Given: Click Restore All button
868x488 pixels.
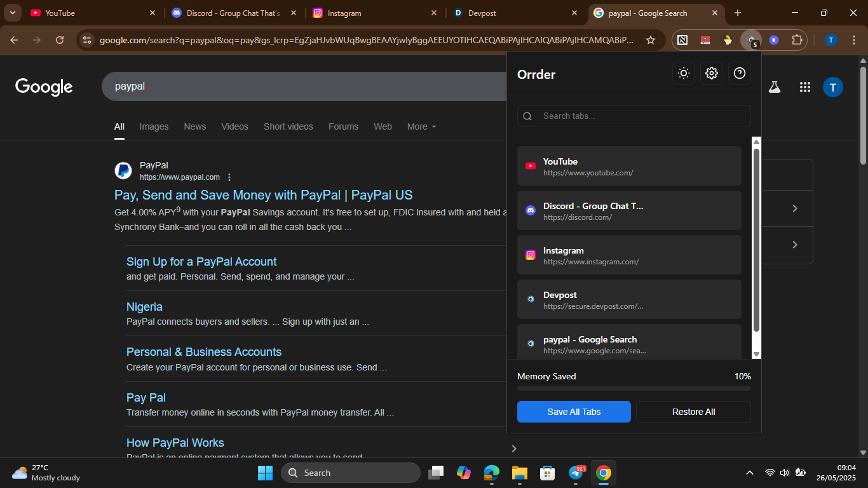Looking at the screenshot, I should coord(693,412).
